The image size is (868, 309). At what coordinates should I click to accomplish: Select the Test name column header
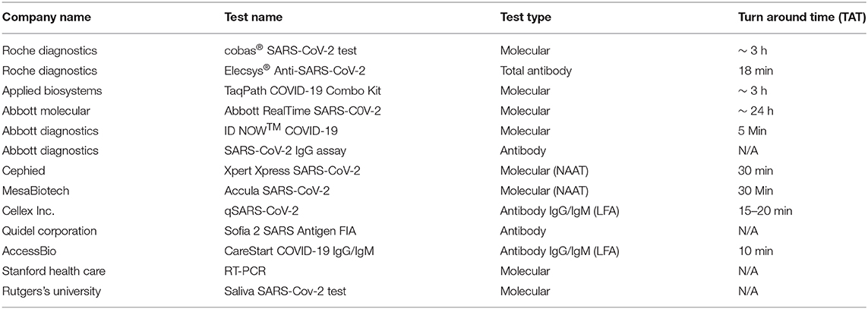click(x=253, y=17)
